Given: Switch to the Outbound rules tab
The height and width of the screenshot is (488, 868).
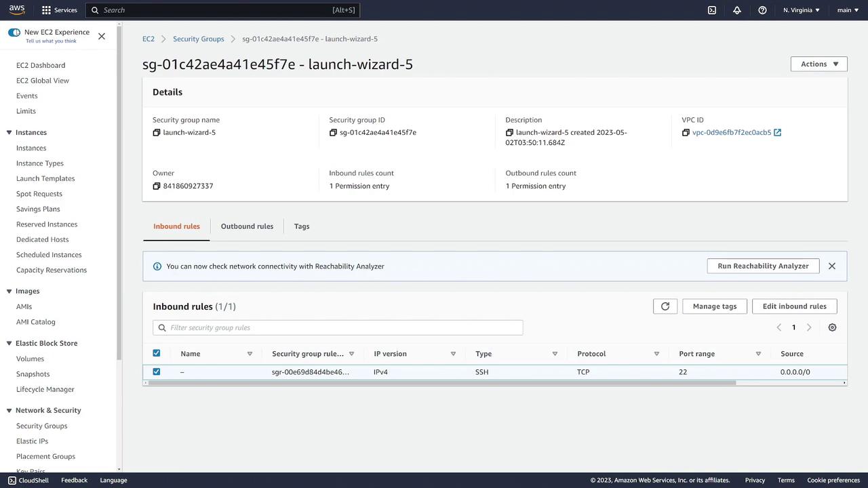Looking at the screenshot, I should [247, 226].
